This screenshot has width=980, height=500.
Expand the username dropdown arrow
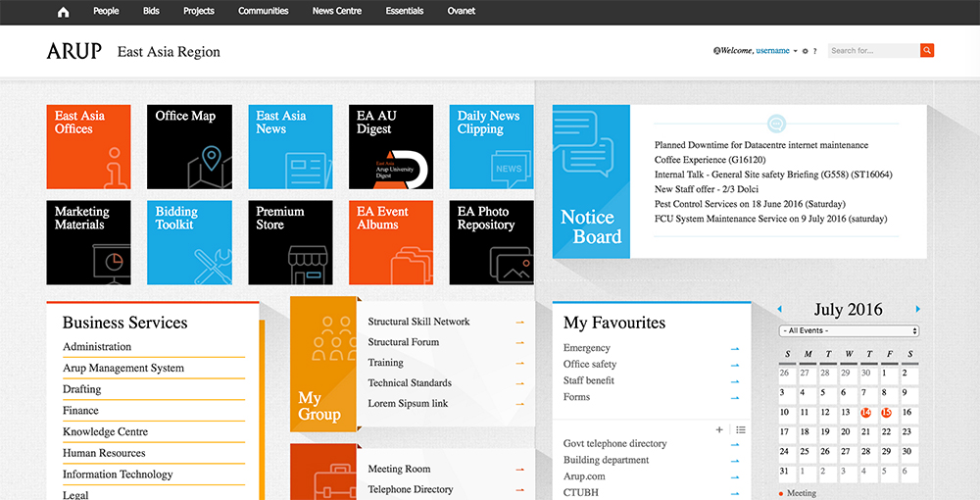[795, 51]
